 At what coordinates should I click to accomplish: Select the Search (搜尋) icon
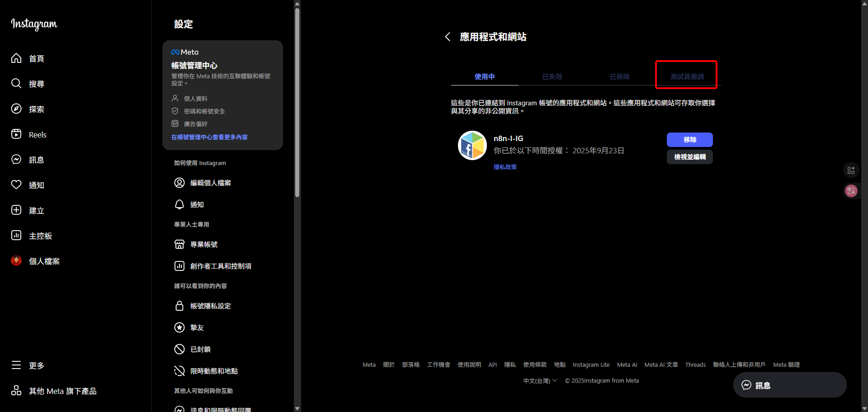tap(16, 83)
